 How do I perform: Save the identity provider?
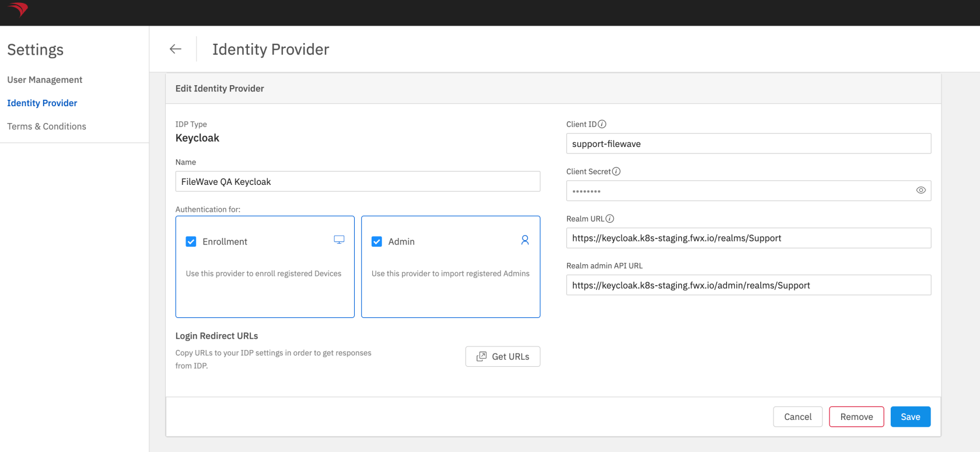910,416
